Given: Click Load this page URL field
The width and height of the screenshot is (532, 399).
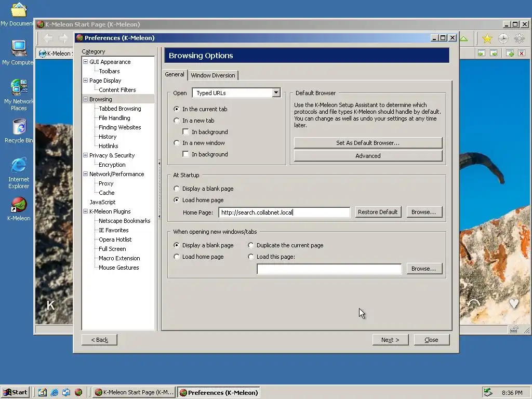Looking at the screenshot, I should (x=329, y=269).
